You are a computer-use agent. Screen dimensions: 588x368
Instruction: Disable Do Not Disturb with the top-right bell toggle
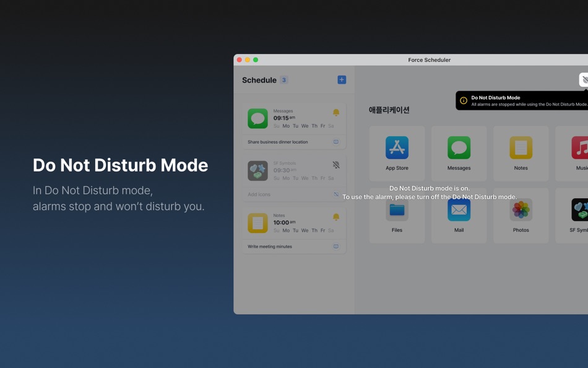point(582,79)
